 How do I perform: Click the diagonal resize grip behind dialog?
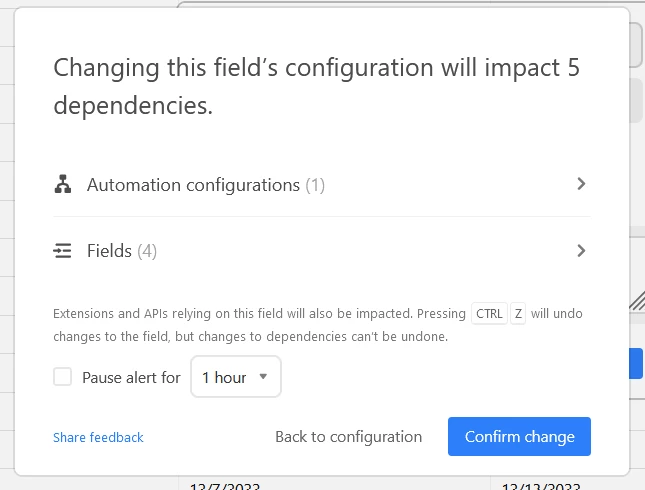637,301
